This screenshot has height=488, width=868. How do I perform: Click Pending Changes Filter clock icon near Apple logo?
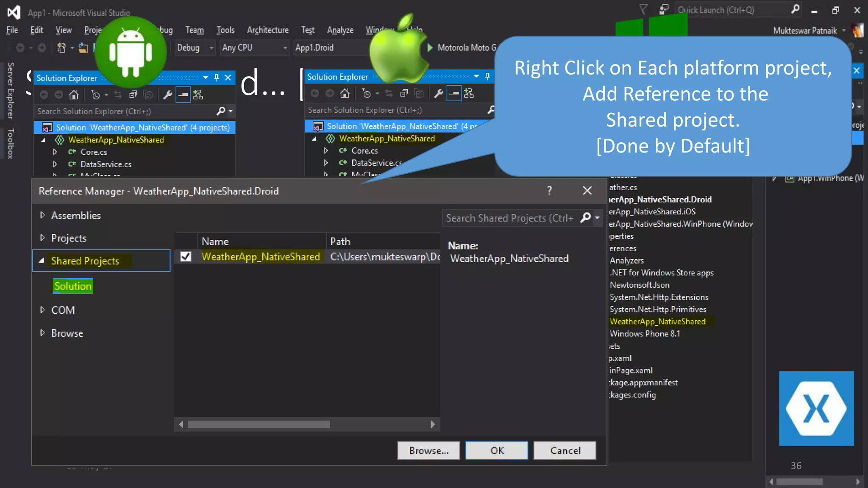367,94
